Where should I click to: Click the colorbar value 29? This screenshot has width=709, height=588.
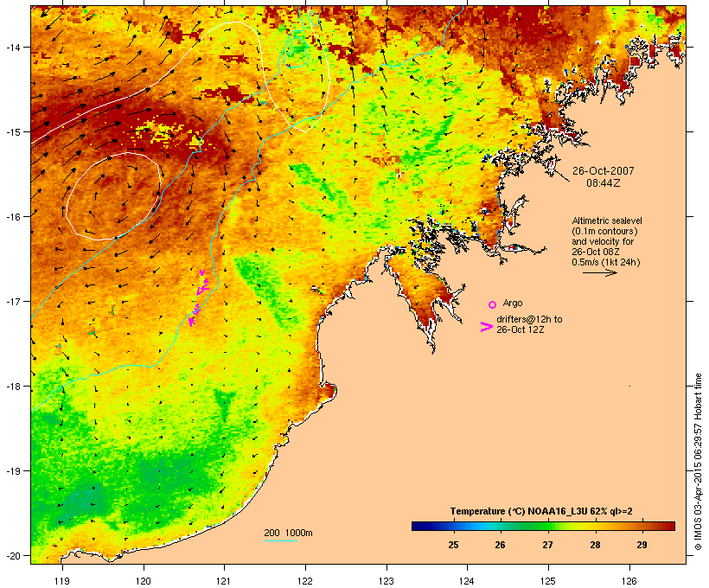642,545
